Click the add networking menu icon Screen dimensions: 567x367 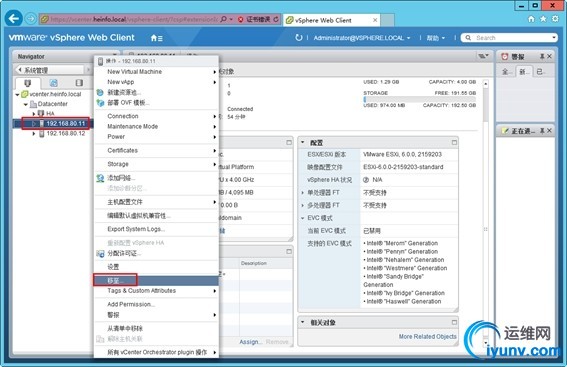click(x=100, y=178)
